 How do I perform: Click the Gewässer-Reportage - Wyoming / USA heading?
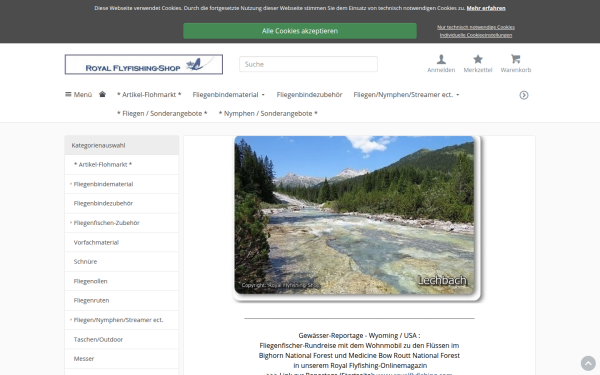(x=359, y=336)
